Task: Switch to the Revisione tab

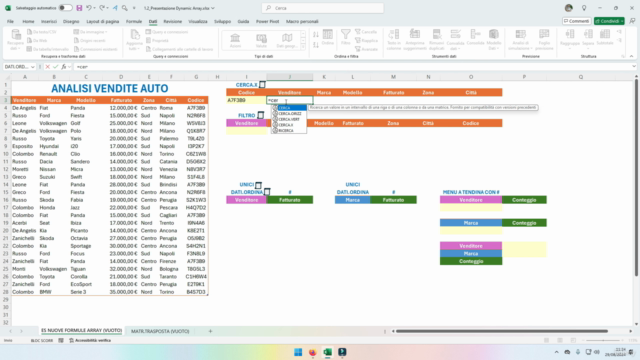Action: [173, 21]
